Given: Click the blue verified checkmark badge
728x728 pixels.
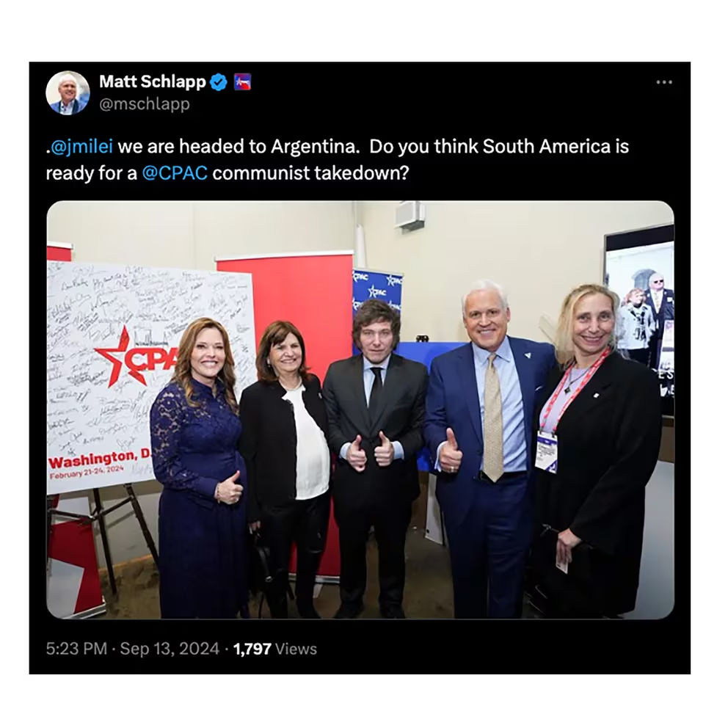Looking at the screenshot, I should [219, 82].
